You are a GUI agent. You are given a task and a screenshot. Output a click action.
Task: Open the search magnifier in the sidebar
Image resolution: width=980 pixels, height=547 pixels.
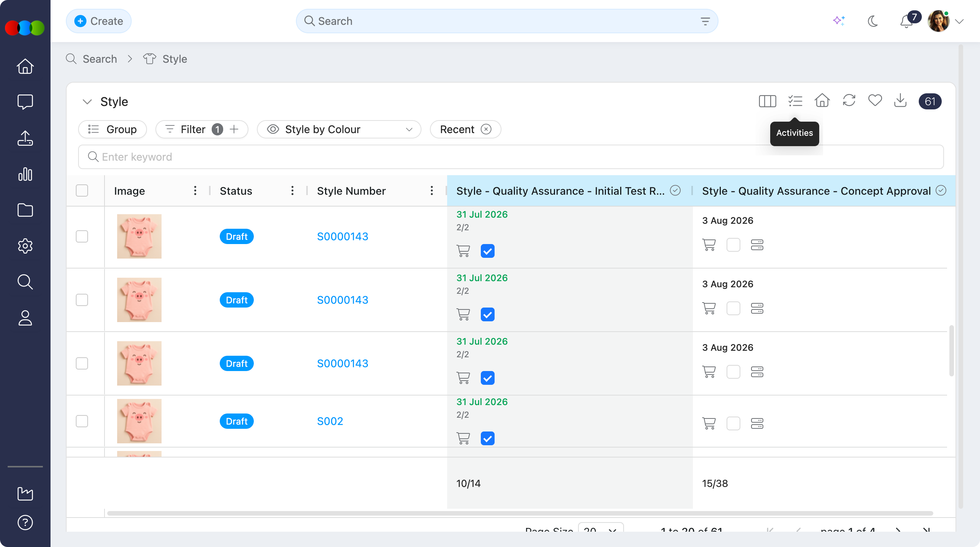click(x=25, y=282)
